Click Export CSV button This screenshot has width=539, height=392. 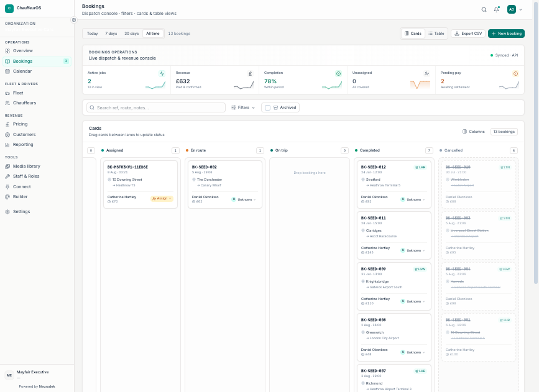[x=468, y=34]
